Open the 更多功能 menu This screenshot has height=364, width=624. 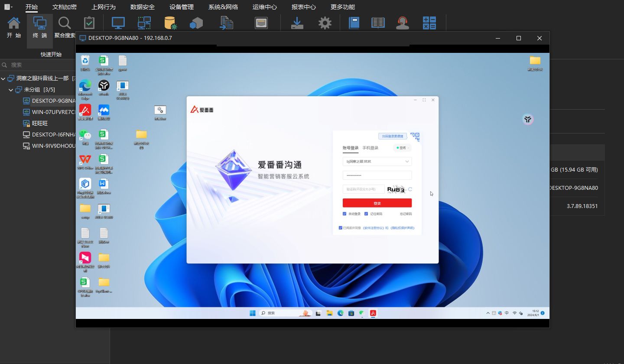[343, 7]
